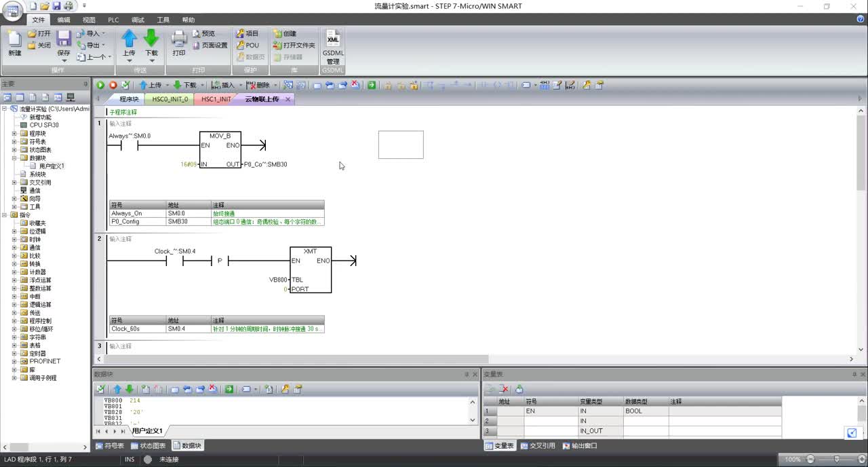The width and height of the screenshot is (868, 467).
Task: Switch to 状态图表 bottom tab
Action: [x=149, y=446]
